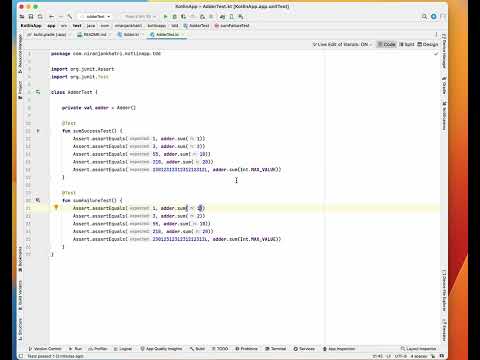The height and width of the screenshot is (360, 480).
Task: Select the AdderTest.kt editor tab
Action: click(x=167, y=35)
